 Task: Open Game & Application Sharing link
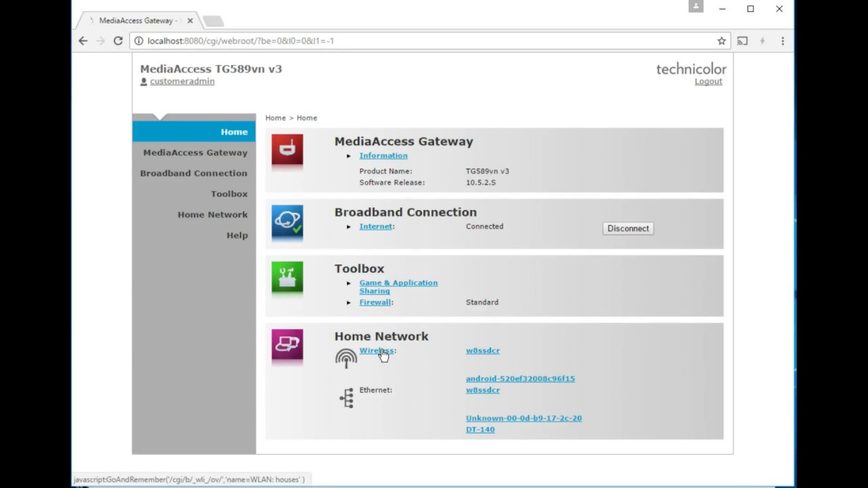tap(398, 287)
